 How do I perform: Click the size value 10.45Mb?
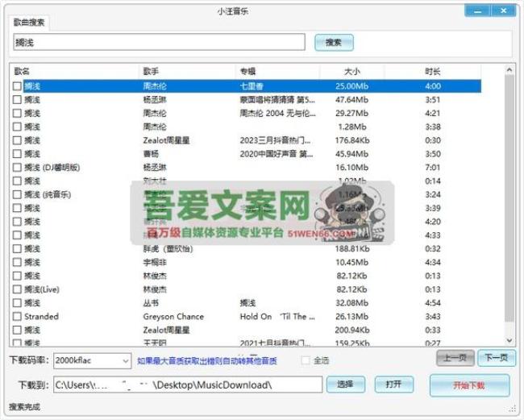tap(352, 262)
